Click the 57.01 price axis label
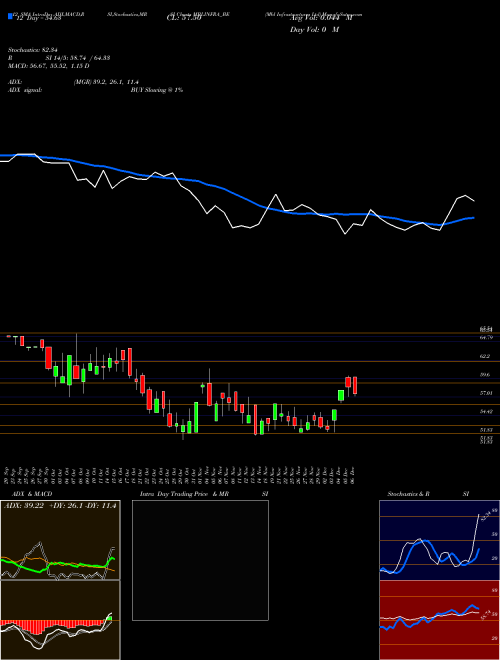 [x=486, y=393]
